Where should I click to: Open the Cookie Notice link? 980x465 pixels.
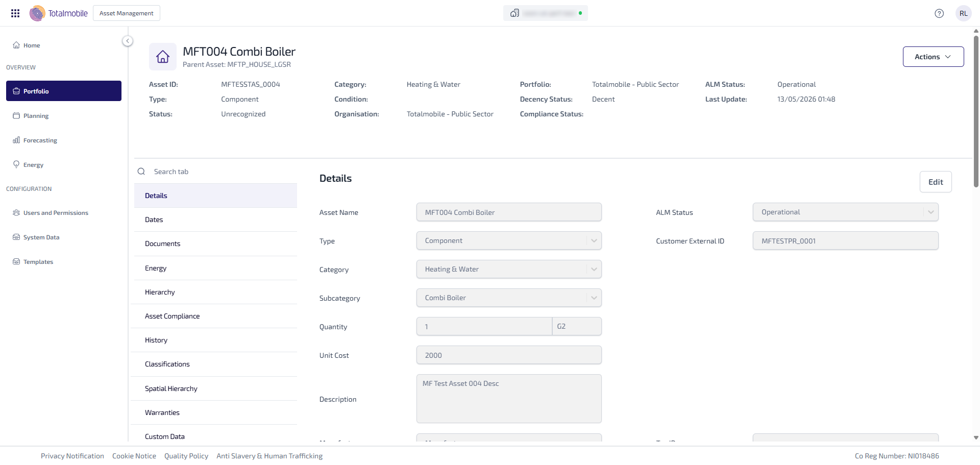(x=134, y=456)
